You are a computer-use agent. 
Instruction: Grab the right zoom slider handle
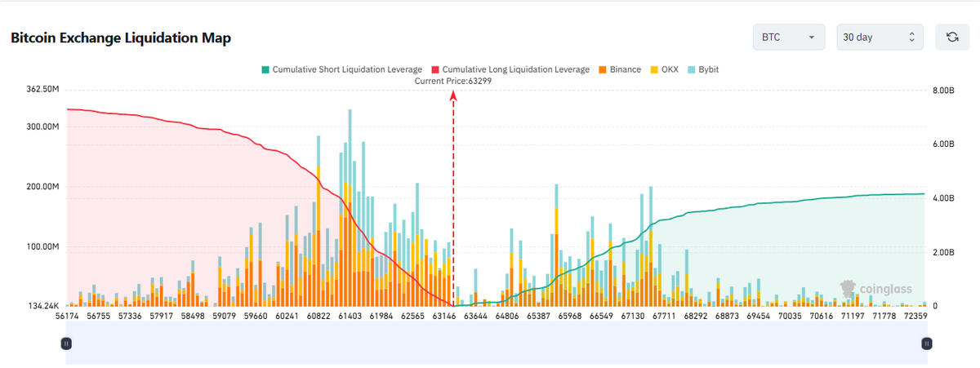926,344
